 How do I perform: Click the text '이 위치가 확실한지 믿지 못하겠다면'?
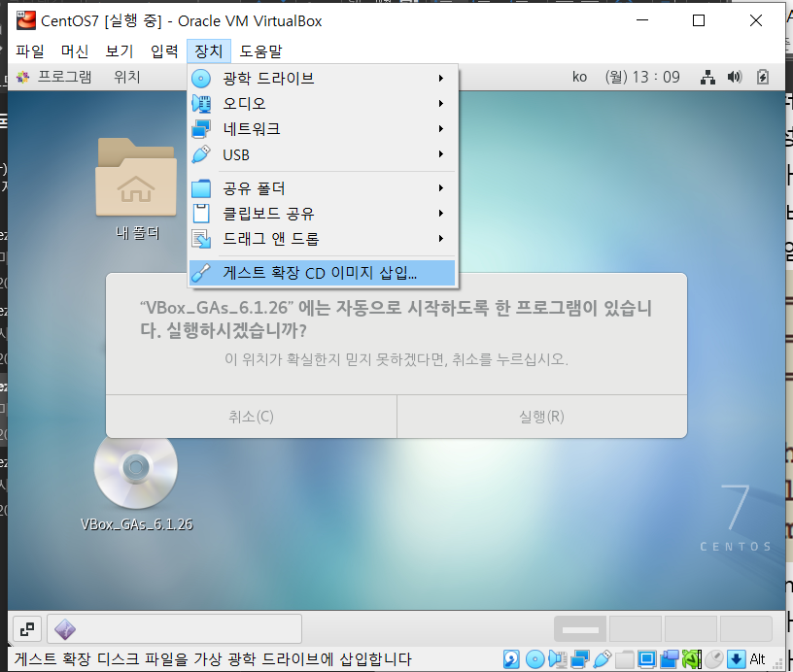click(335, 359)
